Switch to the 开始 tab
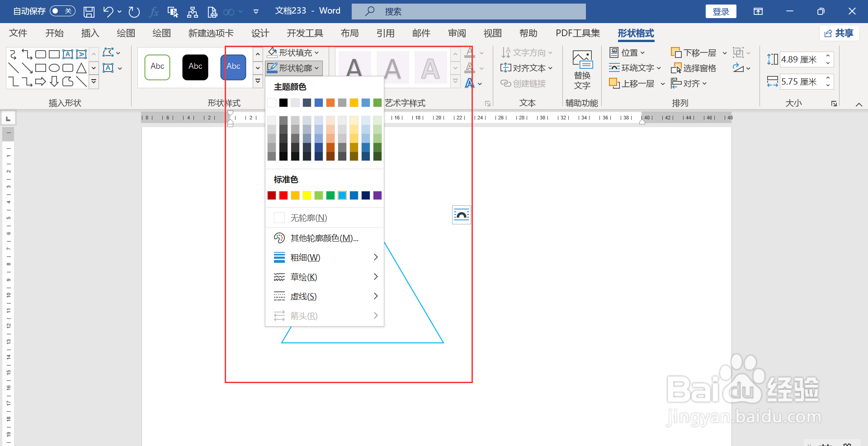868x446 pixels. [54, 33]
